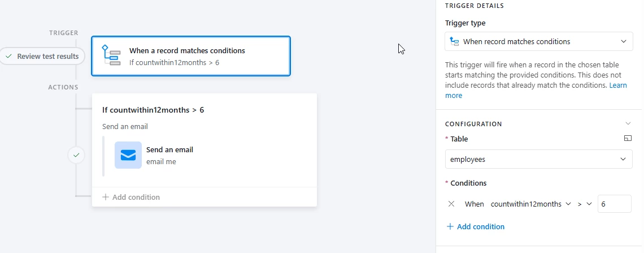Viewport: 644px width, 253px height.
Task: Click Add condition under the email action
Action: pyautogui.click(x=131, y=197)
